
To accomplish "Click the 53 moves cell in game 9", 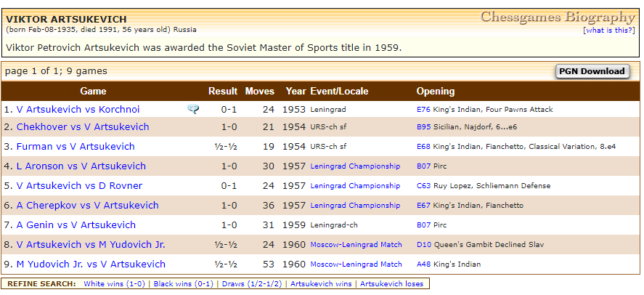I will [268, 264].
